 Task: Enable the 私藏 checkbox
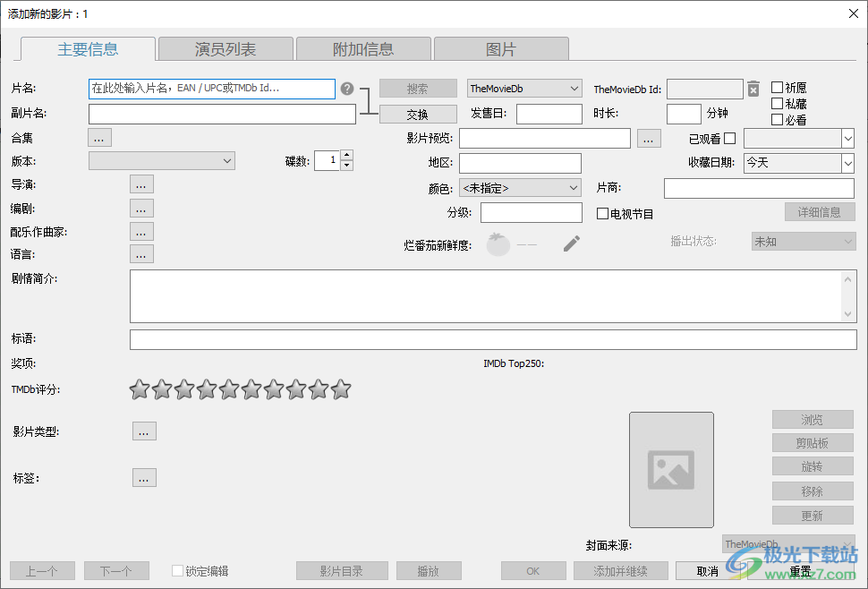[777, 103]
